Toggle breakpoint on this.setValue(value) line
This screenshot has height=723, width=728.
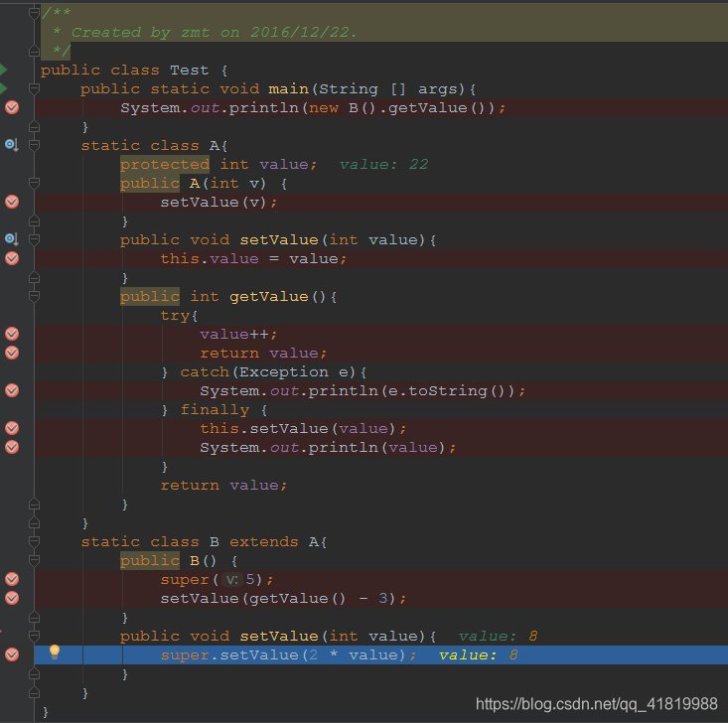(x=12, y=428)
